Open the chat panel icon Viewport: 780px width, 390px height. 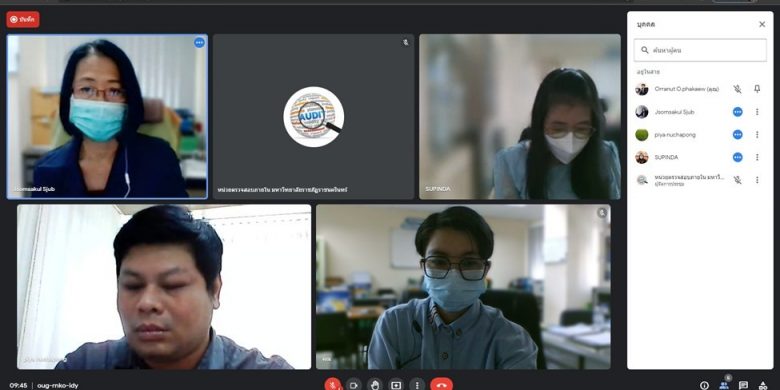744,385
